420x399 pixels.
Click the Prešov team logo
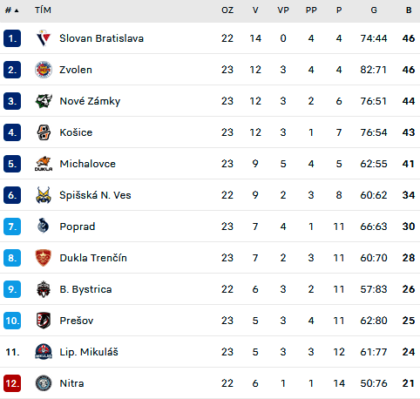click(43, 320)
